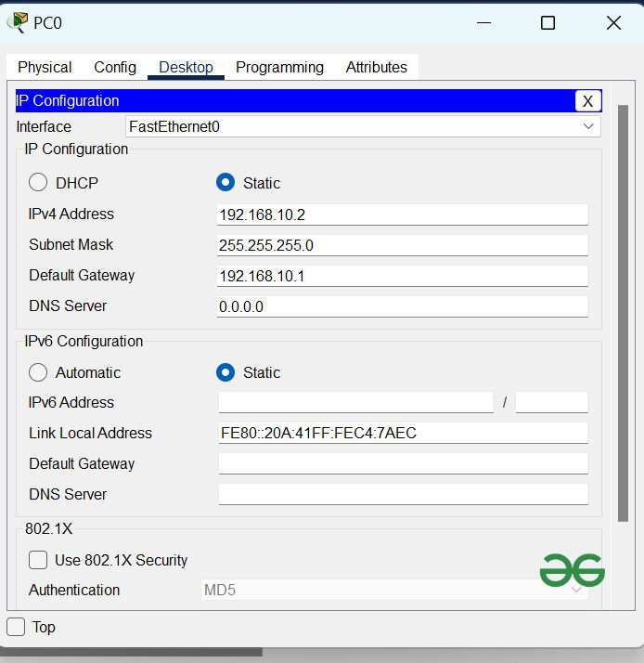Toggle the Top checkbox
Screen dimensions: 644x663
17,627
